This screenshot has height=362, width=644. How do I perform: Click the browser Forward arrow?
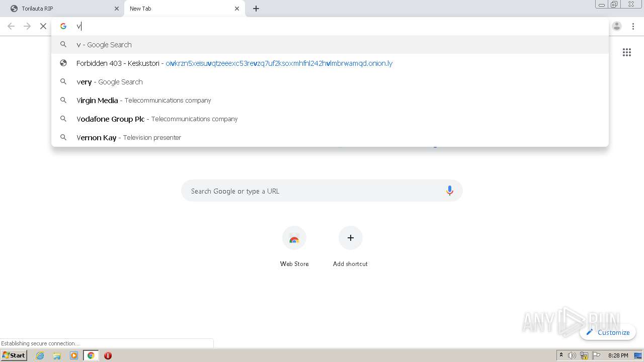click(27, 26)
